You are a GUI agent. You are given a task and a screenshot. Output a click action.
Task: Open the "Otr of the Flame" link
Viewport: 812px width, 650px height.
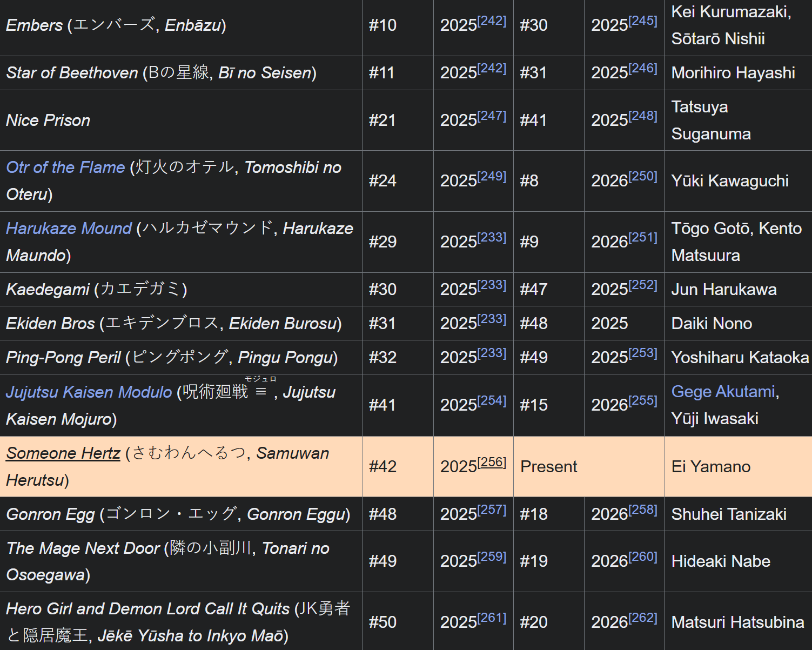coord(65,167)
